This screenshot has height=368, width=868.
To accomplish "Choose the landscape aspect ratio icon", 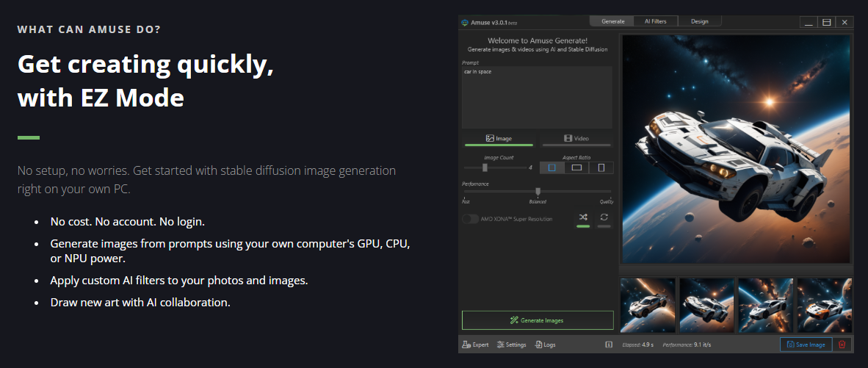I will [x=576, y=167].
